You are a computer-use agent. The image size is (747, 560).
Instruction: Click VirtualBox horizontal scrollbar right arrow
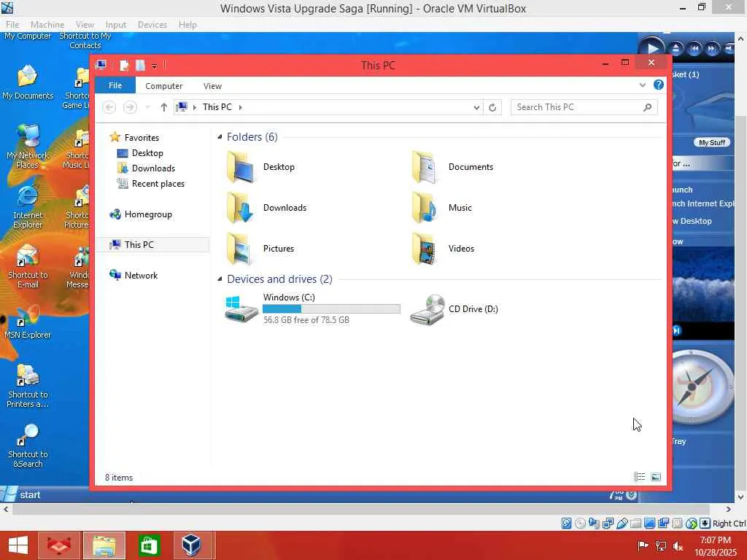click(729, 509)
